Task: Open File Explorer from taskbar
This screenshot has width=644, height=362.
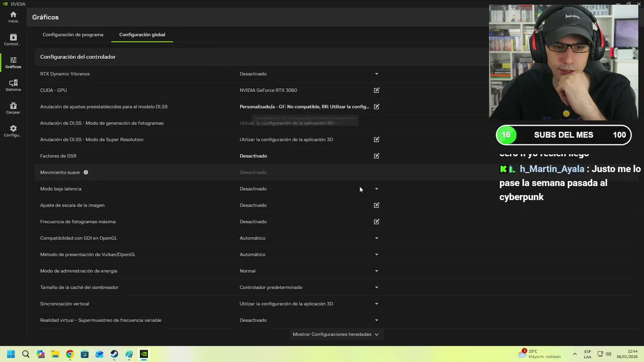Action: tap(55, 354)
